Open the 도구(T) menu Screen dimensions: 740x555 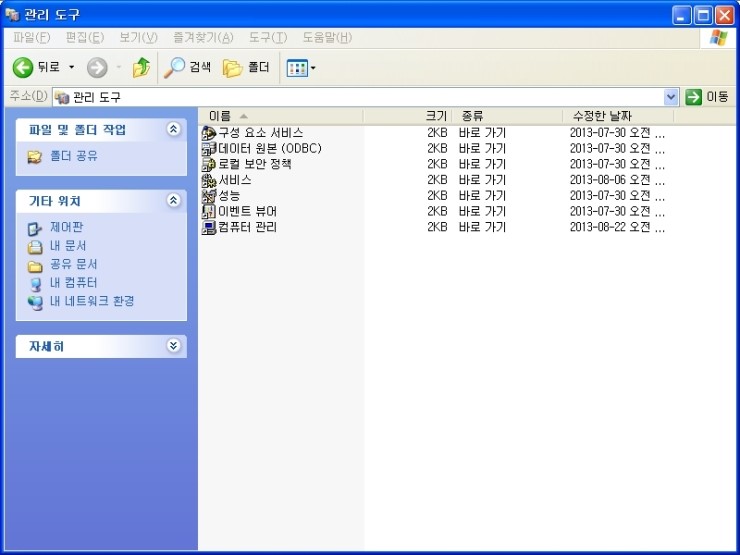[267, 38]
